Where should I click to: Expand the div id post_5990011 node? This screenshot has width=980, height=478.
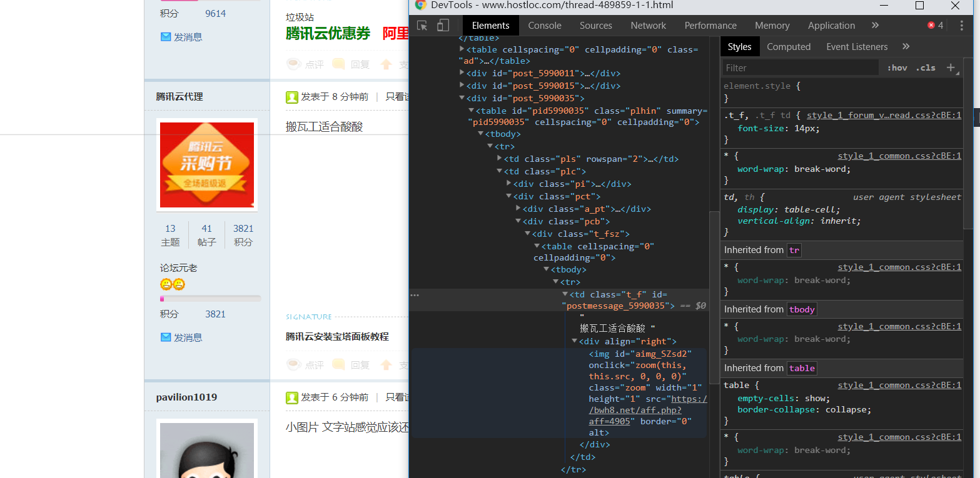pos(462,73)
